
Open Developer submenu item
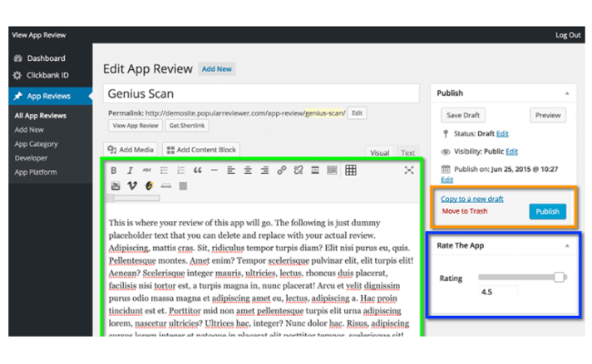(31, 158)
